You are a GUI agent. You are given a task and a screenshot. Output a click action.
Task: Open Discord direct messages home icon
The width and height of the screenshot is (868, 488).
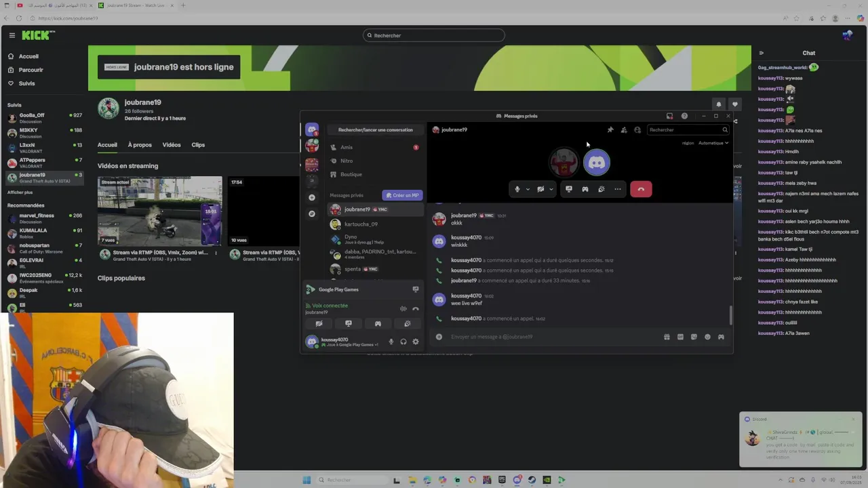(x=312, y=129)
